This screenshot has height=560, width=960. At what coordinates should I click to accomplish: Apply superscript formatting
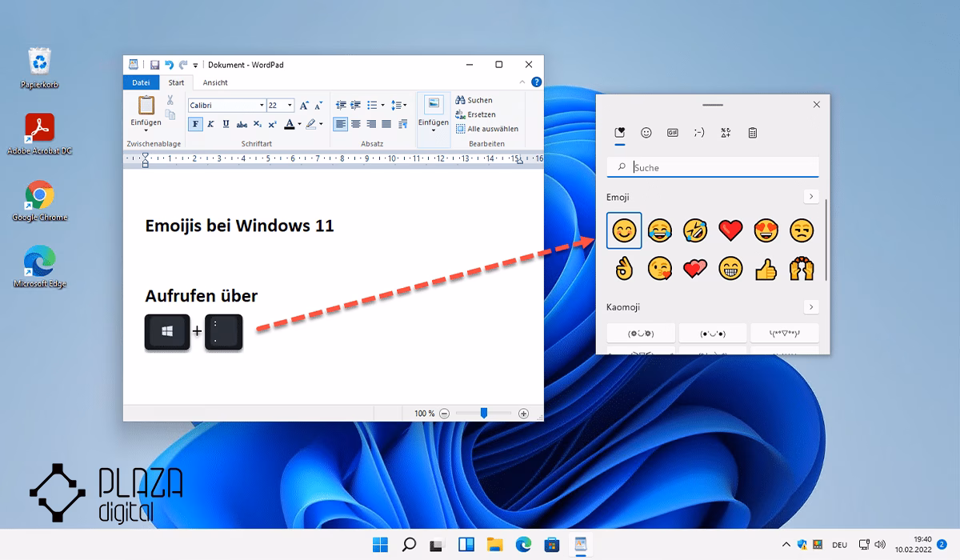point(272,124)
